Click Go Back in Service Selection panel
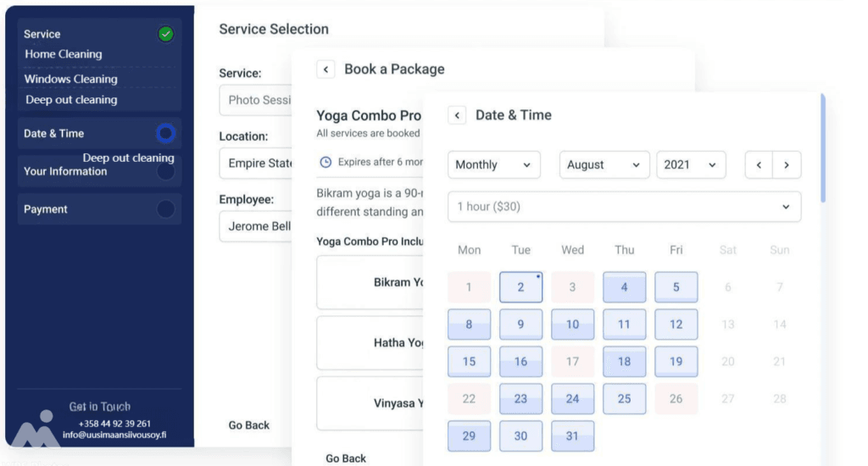The width and height of the screenshot is (868, 466). pos(249,425)
